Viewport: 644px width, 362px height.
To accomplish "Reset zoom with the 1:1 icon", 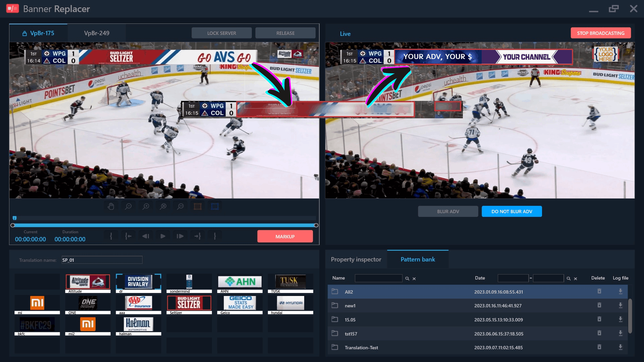I will tap(180, 206).
